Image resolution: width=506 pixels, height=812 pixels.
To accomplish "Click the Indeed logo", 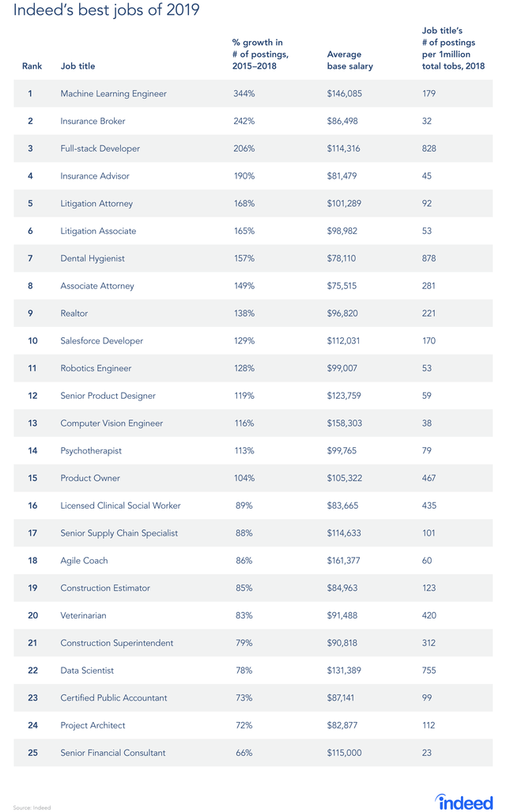I will 465,800.
